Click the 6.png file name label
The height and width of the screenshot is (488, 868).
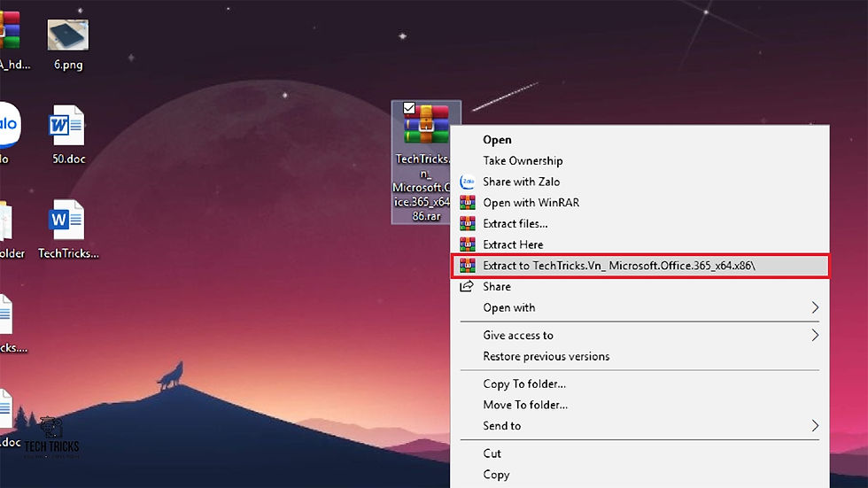(68, 65)
